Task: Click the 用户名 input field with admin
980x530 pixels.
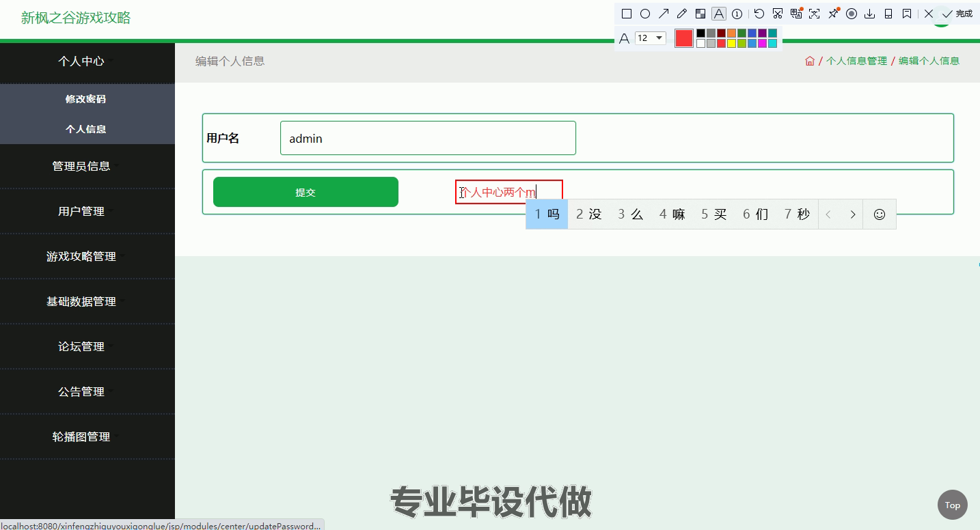Action: 428,138
